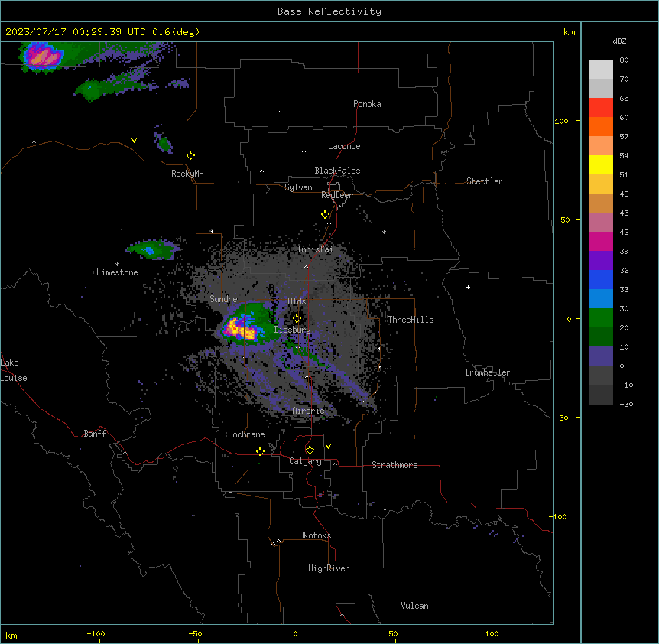Screen dimensions: 659x644
Task: Click the timestamp 2023/07/17 00:29:39 UTC
Action: click(75, 32)
